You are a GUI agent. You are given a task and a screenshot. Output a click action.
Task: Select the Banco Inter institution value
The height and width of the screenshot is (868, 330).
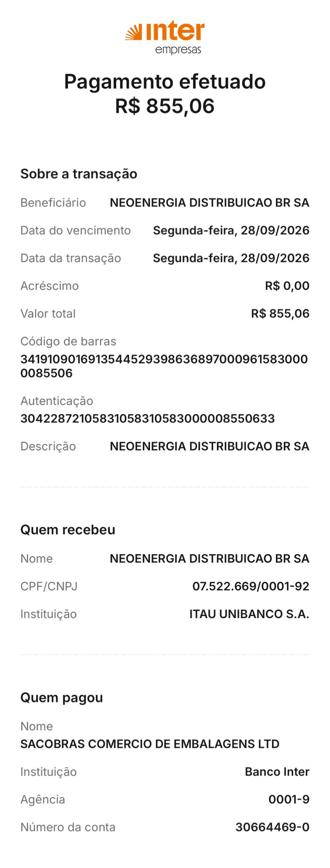(x=277, y=772)
